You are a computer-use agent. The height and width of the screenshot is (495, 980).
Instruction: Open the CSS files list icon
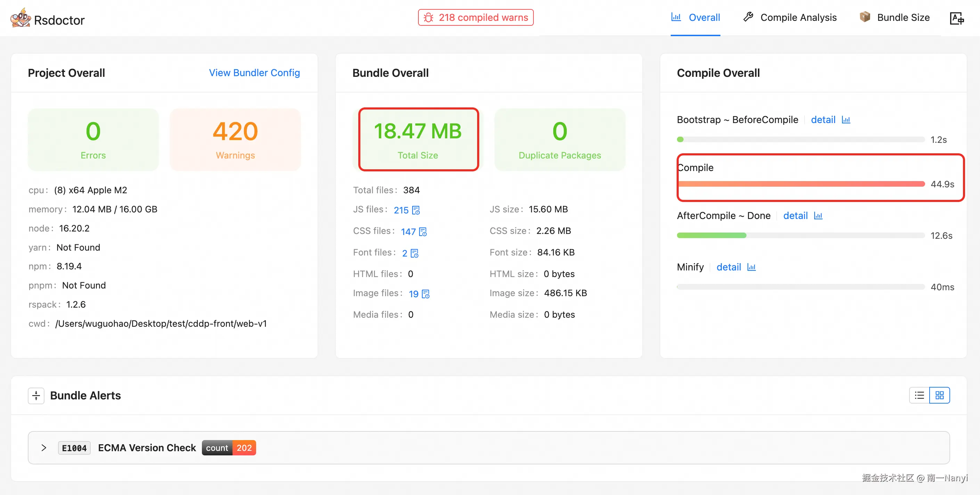point(423,232)
